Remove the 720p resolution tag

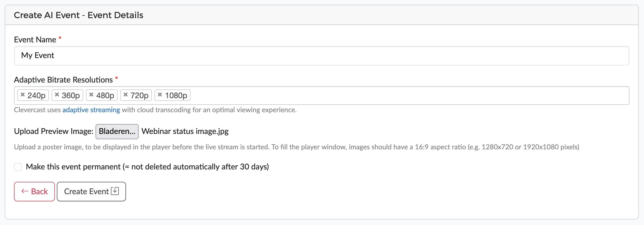[x=126, y=95]
